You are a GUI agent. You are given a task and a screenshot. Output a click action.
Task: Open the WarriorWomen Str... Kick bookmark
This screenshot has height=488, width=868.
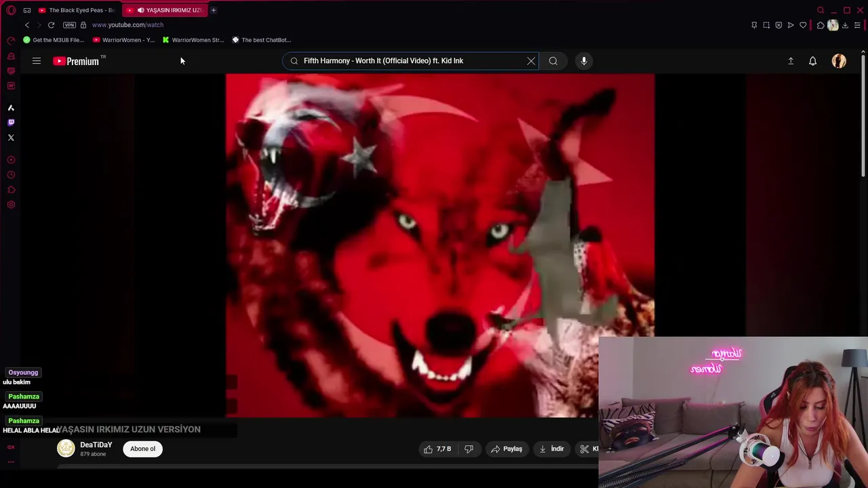coord(193,40)
